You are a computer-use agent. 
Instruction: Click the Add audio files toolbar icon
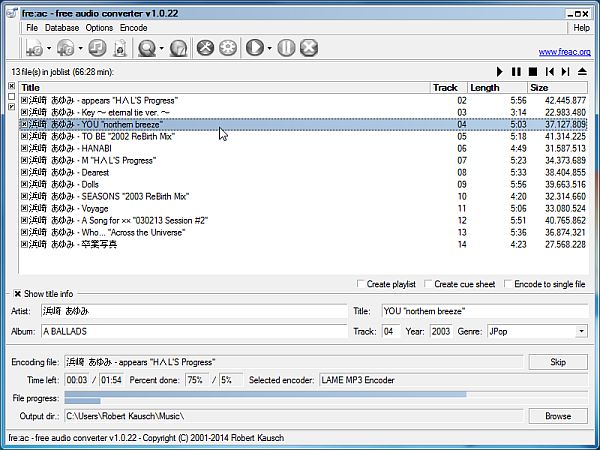tap(34, 48)
